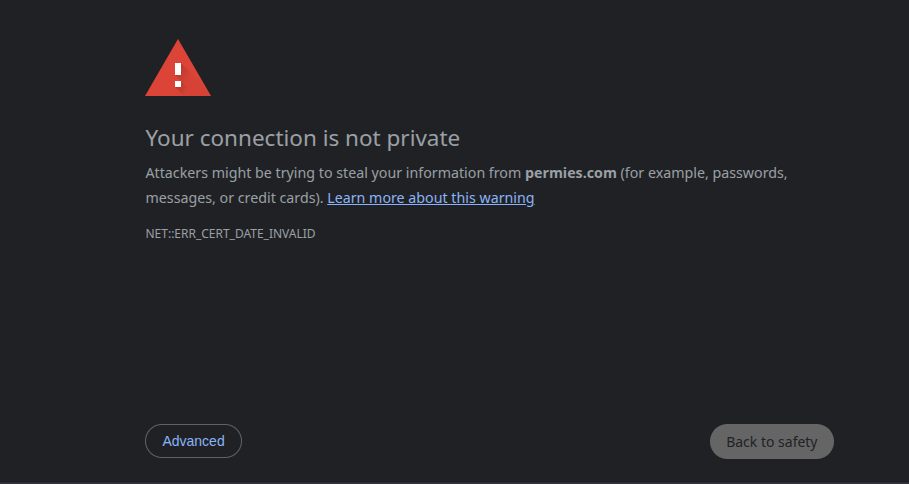Click Your connection at the heading start
Image resolution: width=909 pixels, height=484 pixels.
pos(226,138)
